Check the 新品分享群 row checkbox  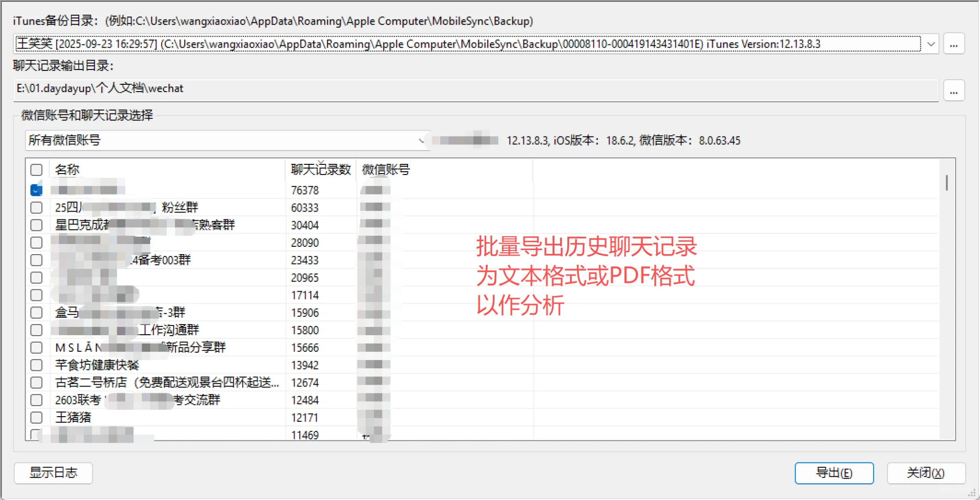[x=37, y=348]
